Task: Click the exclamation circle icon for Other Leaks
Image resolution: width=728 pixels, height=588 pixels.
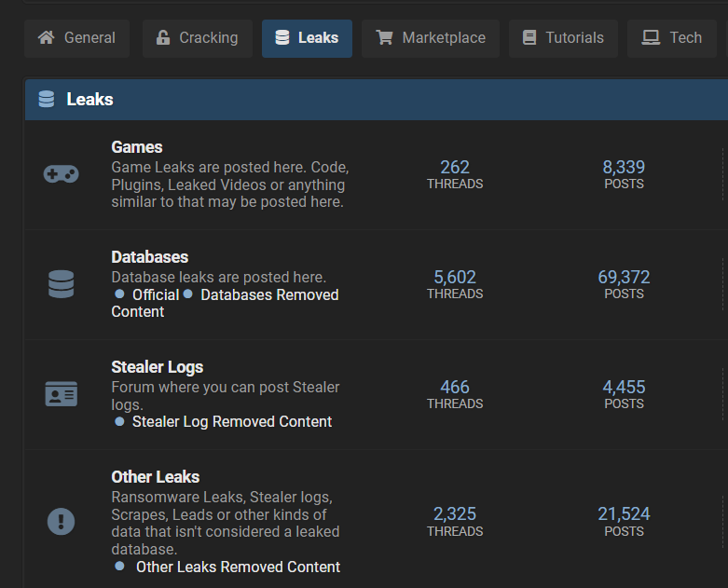Action: tap(61, 521)
